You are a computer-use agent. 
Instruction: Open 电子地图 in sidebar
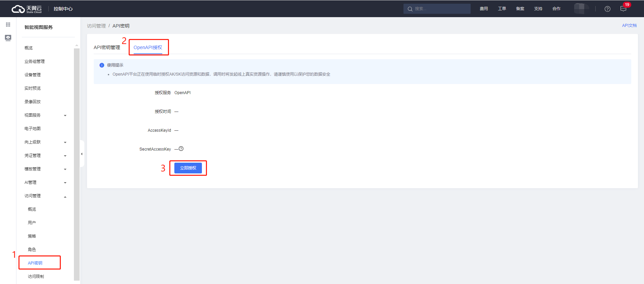(33, 129)
